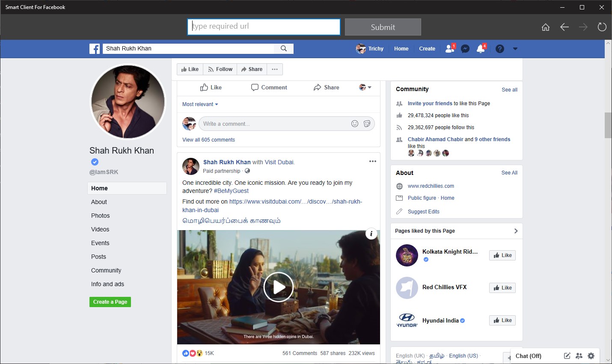This screenshot has width=612, height=364.
Task: Share the post above the comments
Action: 326,87
